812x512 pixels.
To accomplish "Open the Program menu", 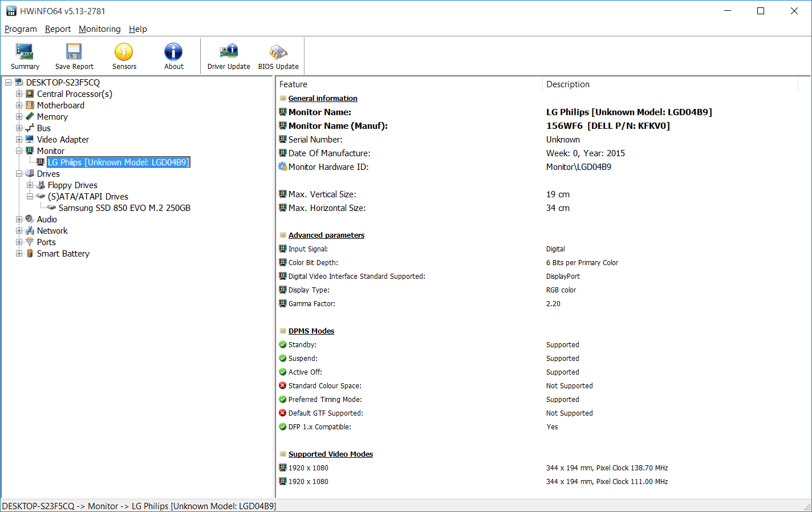I will click(21, 29).
